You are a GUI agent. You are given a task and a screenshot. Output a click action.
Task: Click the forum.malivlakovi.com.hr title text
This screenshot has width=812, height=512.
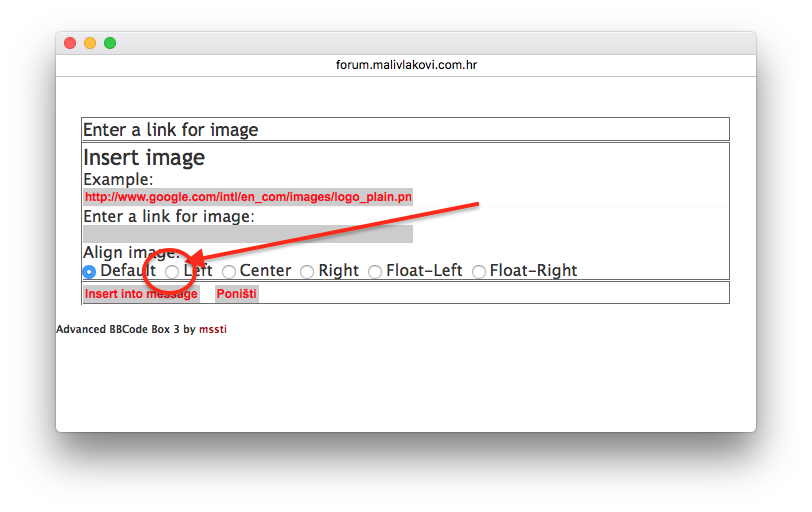(407, 65)
